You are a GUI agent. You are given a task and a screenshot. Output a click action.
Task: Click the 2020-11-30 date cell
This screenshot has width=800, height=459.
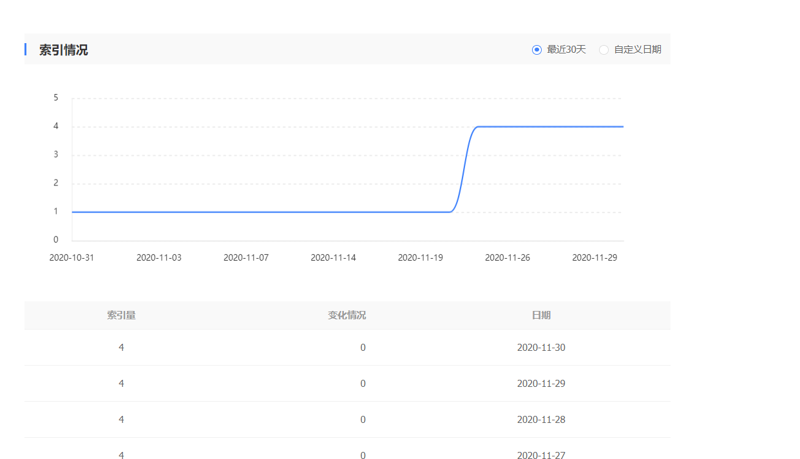pyautogui.click(x=541, y=348)
